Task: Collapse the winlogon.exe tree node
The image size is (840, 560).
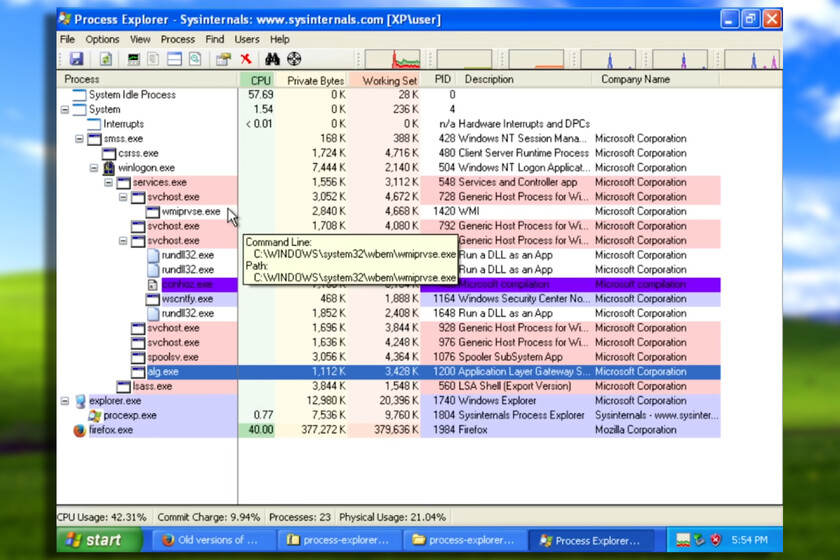Action: [x=95, y=168]
